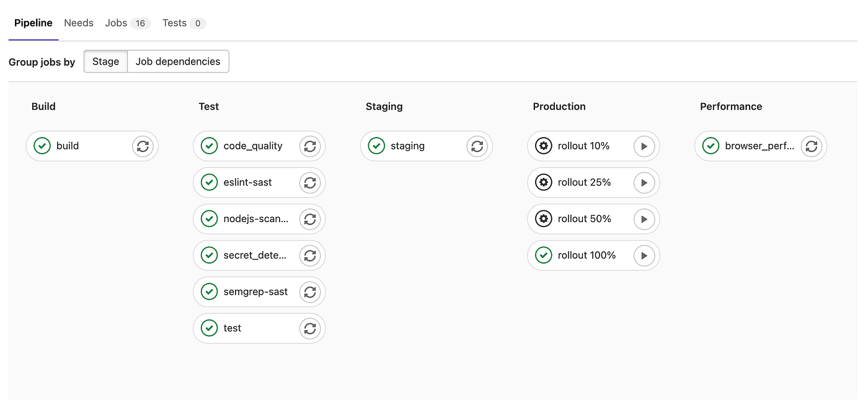Retry the build job
This screenshot has width=868, height=410.
[143, 146]
